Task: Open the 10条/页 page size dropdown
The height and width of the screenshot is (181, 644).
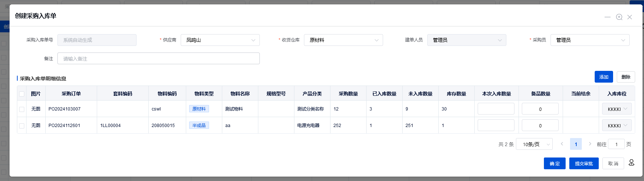Action: pos(534,144)
